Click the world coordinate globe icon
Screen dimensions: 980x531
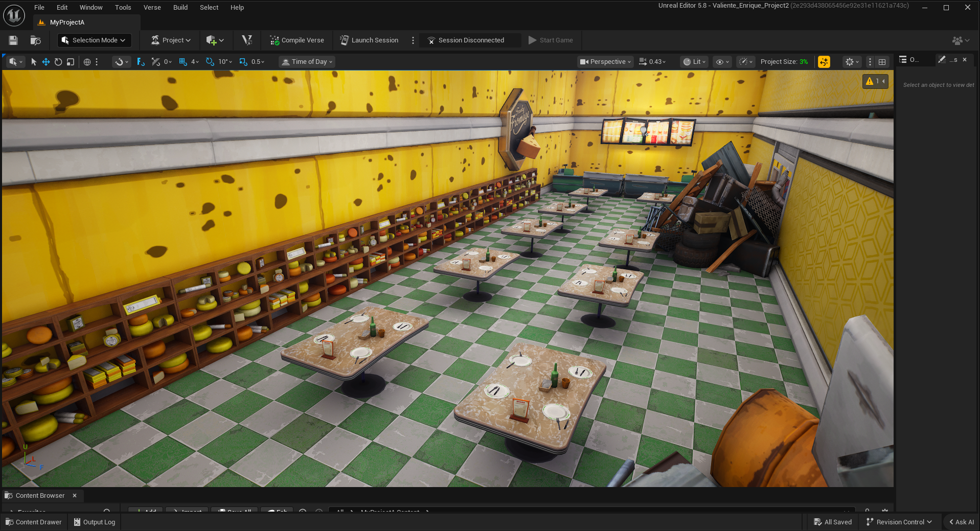(x=87, y=62)
